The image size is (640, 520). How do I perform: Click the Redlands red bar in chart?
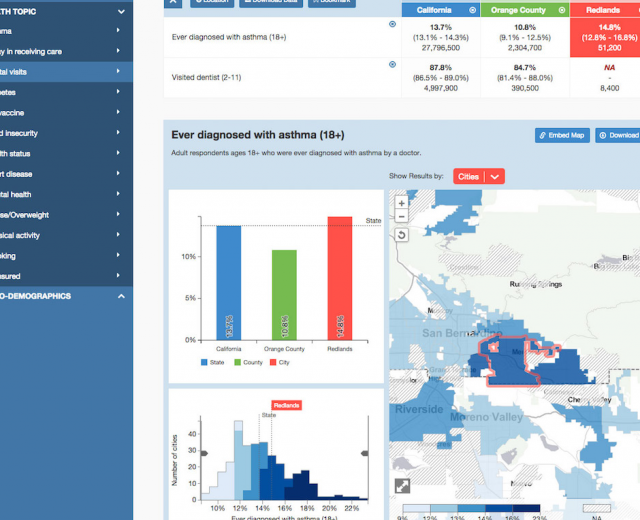340,278
